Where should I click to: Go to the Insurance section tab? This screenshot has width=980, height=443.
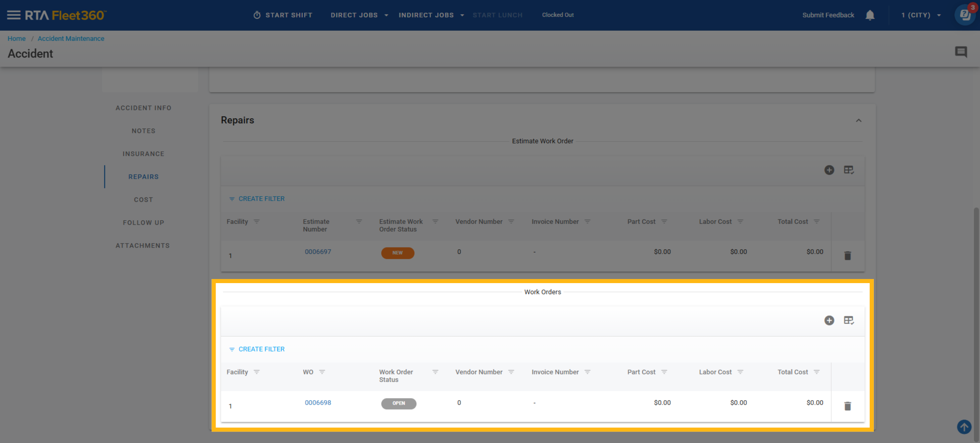tap(143, 154)
